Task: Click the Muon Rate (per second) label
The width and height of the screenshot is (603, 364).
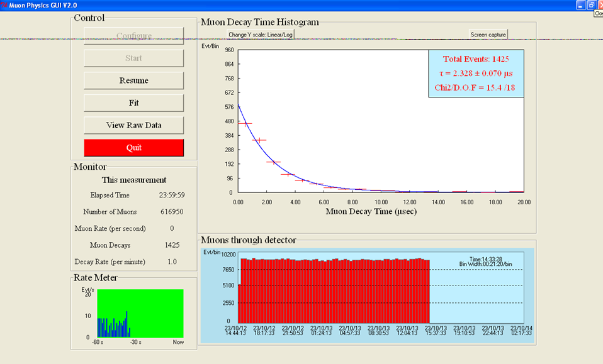Action: point(110,228)
